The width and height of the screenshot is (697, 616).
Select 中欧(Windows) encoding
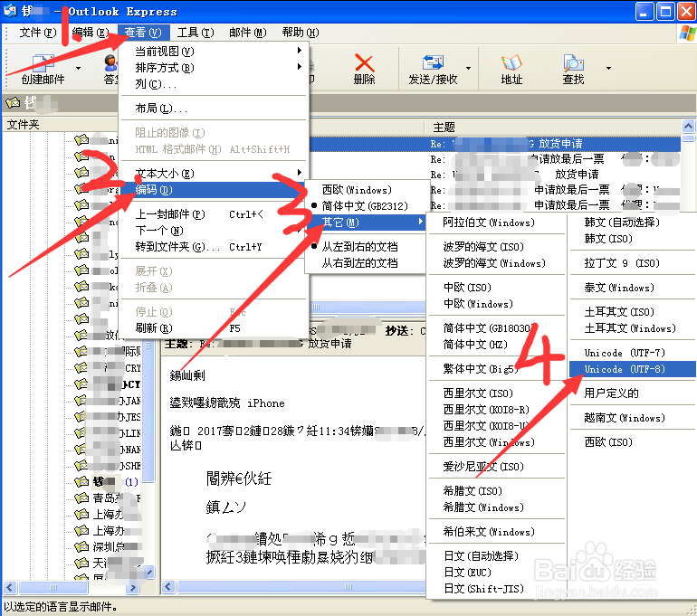tap(497, 304)
